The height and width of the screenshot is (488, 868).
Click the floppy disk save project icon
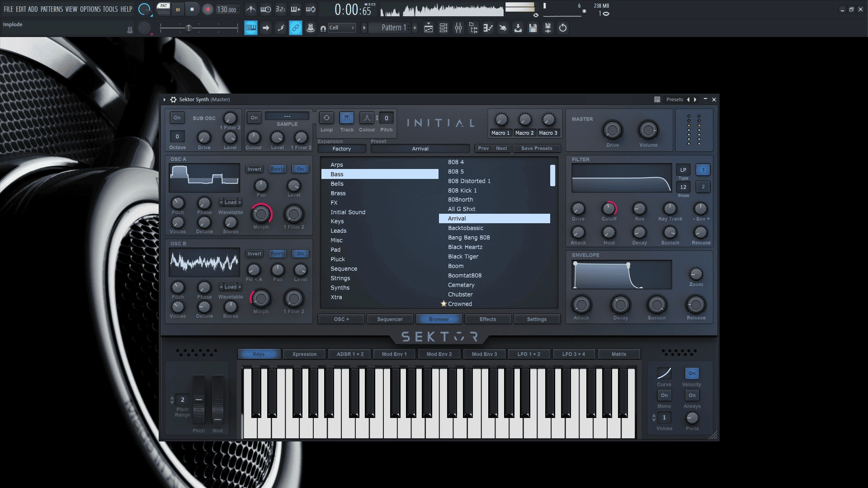(533, 28)
